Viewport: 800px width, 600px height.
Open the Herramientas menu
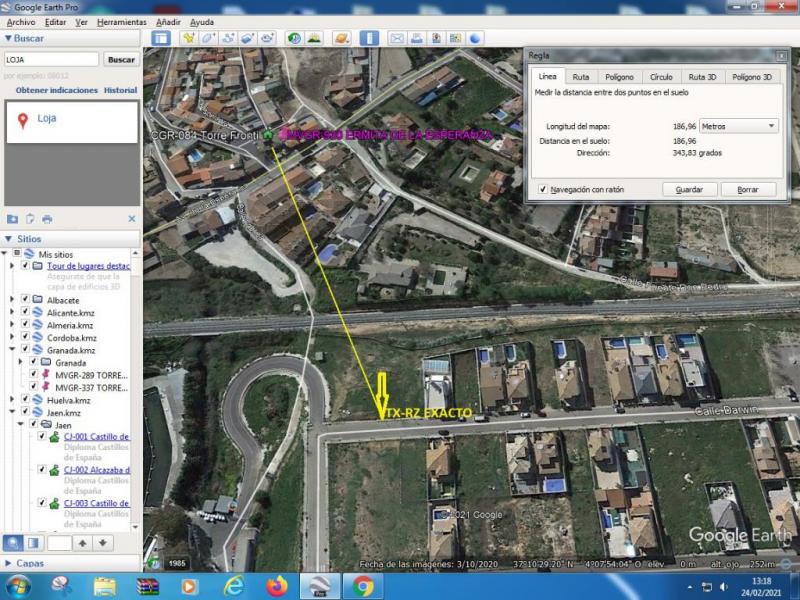click(121, 22)
